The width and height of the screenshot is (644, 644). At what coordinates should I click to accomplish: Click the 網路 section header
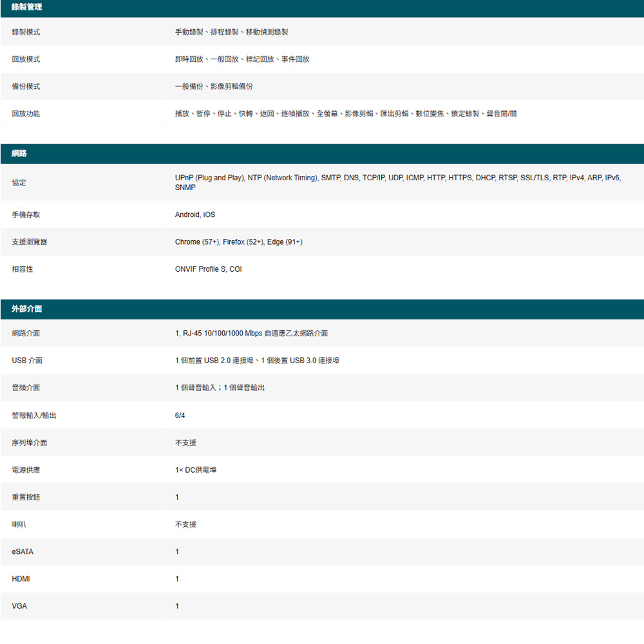19,153
